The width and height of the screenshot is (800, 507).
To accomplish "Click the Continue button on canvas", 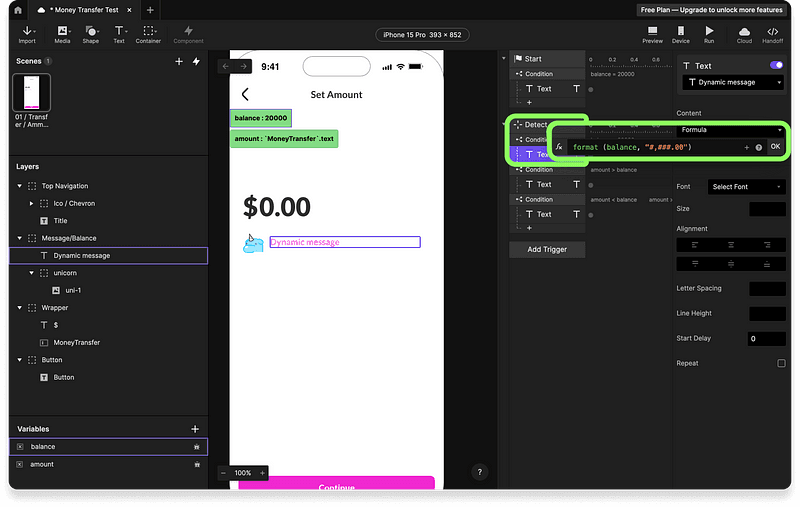I will (x=336, y=483).
